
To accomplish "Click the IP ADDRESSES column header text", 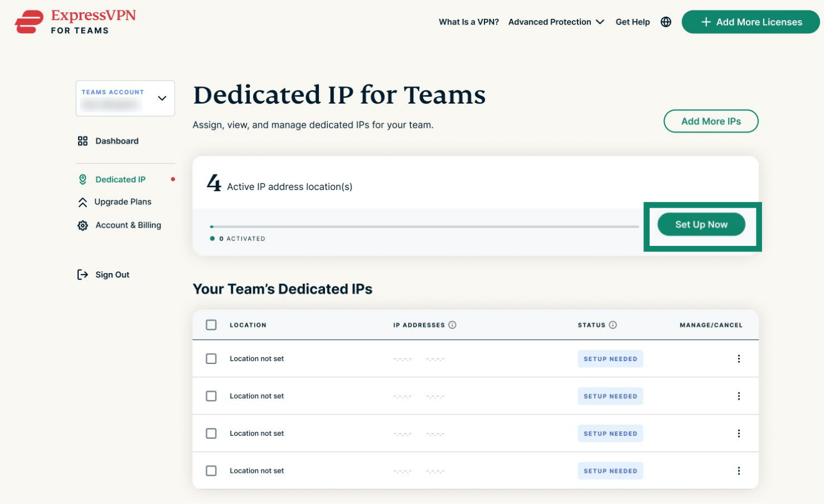I will click(x=419, y=325).
